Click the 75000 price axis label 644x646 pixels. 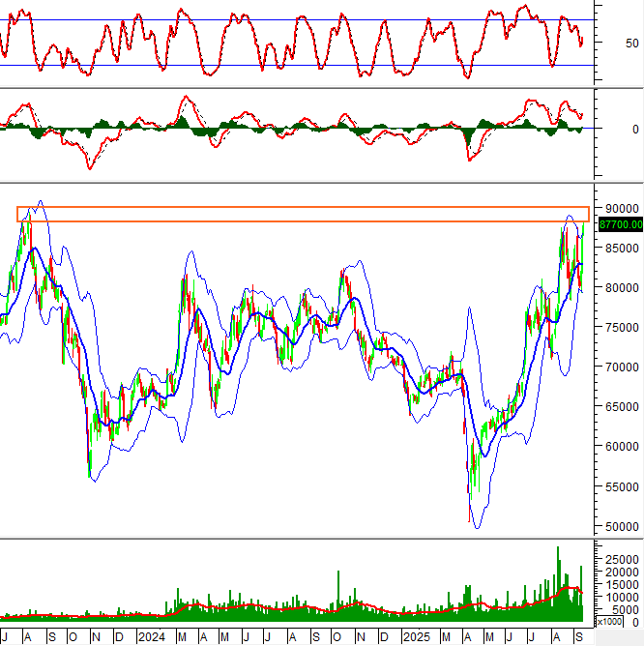622,327
